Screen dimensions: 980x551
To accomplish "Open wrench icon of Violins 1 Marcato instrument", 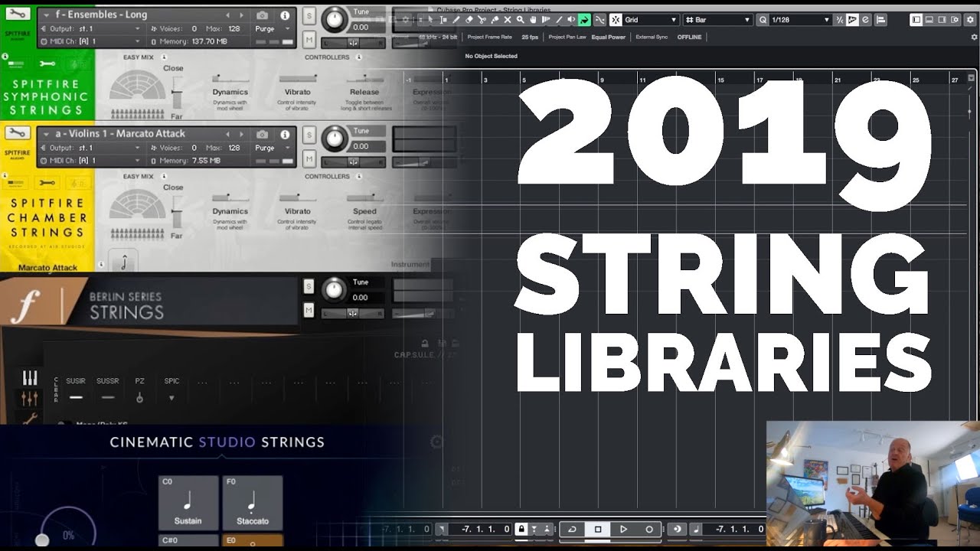I will 18,133.
